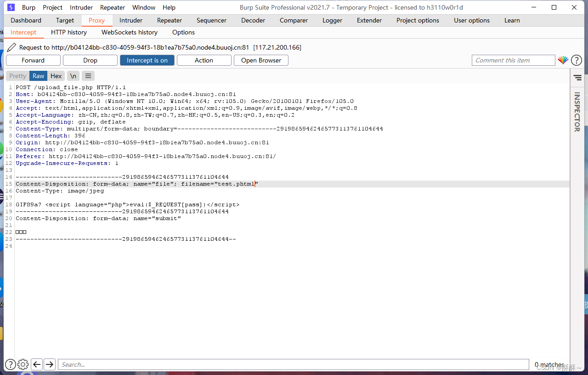This screenshot has height=375, width=588.
Task: Click the Referer header line
Action: [146, 156]
